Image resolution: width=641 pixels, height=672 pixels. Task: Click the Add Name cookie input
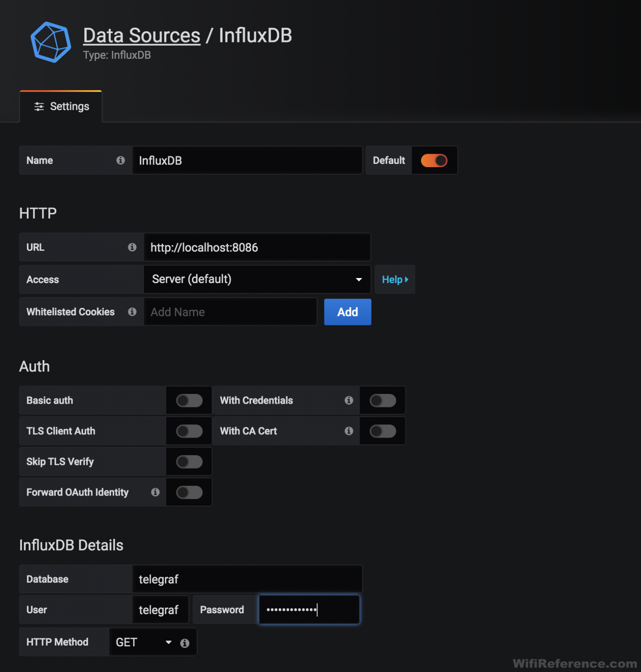tap(230, 312)
